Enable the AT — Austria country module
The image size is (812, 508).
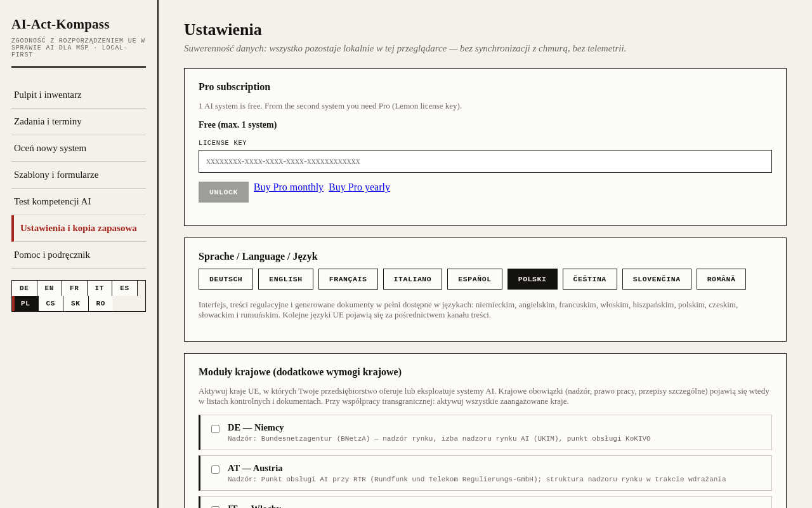pyautogui.click(x=216, y=470)
